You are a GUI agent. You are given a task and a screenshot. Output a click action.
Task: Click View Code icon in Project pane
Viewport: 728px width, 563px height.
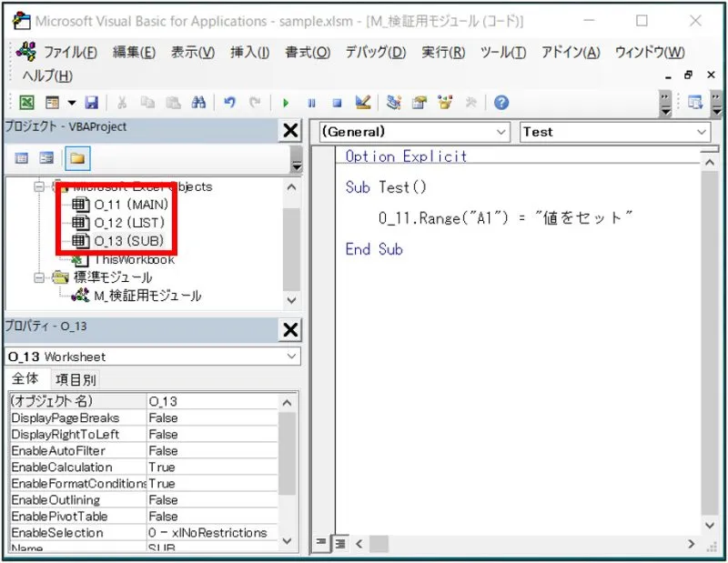(22, 159)
